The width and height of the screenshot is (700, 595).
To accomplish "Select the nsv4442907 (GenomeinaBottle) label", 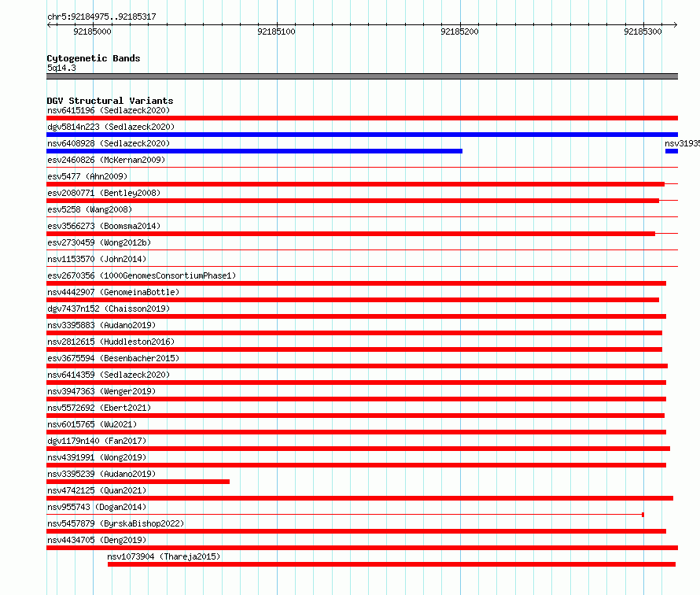I will [x=113, y=292].
